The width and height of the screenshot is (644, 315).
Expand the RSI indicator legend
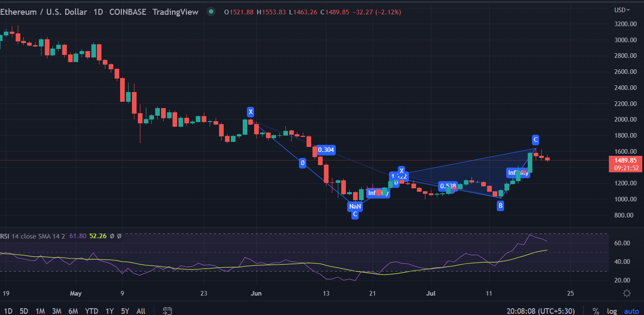pos(5,236)
